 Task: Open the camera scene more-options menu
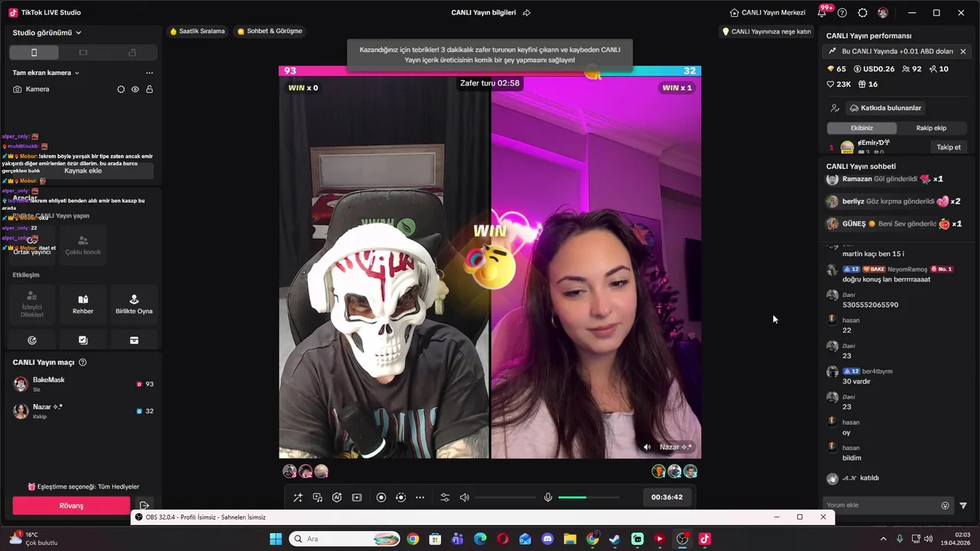(149, 73)
